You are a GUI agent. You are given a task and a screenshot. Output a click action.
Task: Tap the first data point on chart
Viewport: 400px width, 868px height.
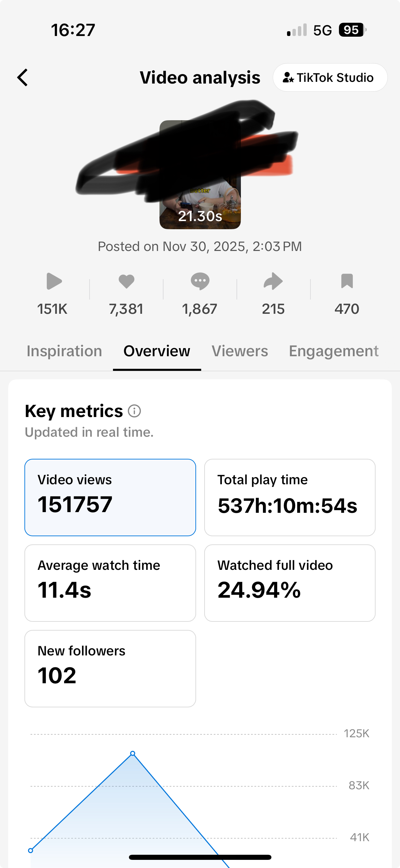[31, 850]
